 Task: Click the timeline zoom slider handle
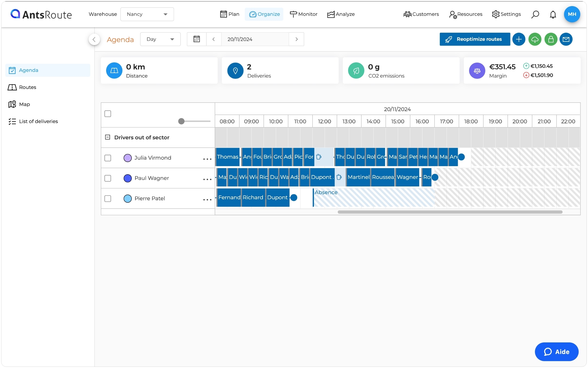pyautogui.click(x=181, y=121)
